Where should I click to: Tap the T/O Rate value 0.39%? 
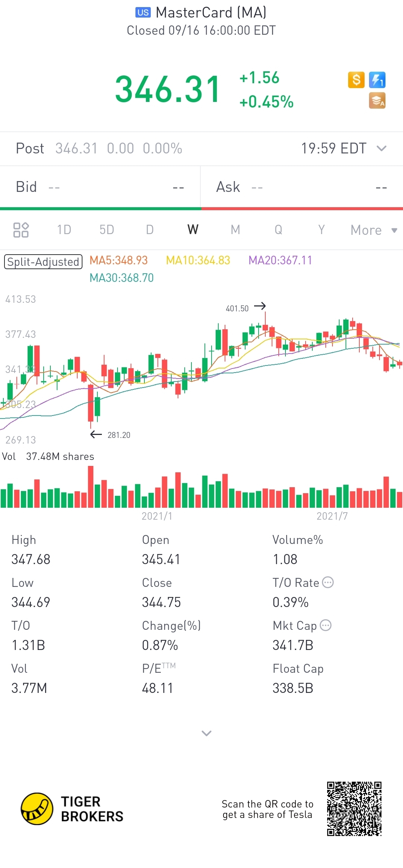[291, 602]
